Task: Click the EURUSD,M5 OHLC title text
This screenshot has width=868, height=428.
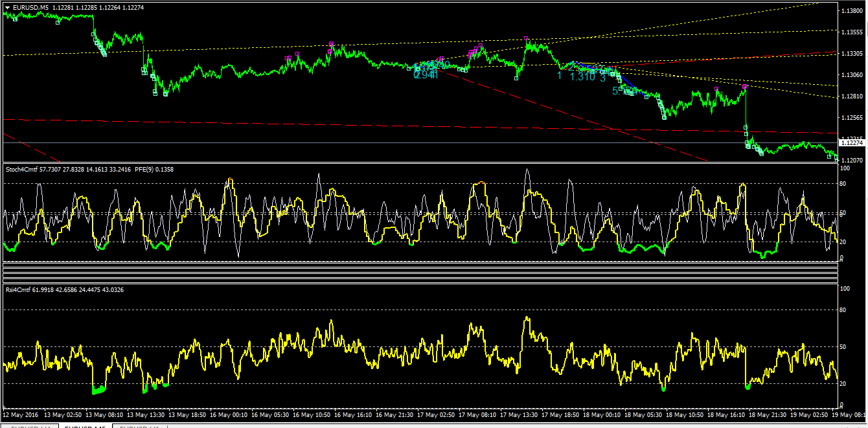Action: coord(78,8)
